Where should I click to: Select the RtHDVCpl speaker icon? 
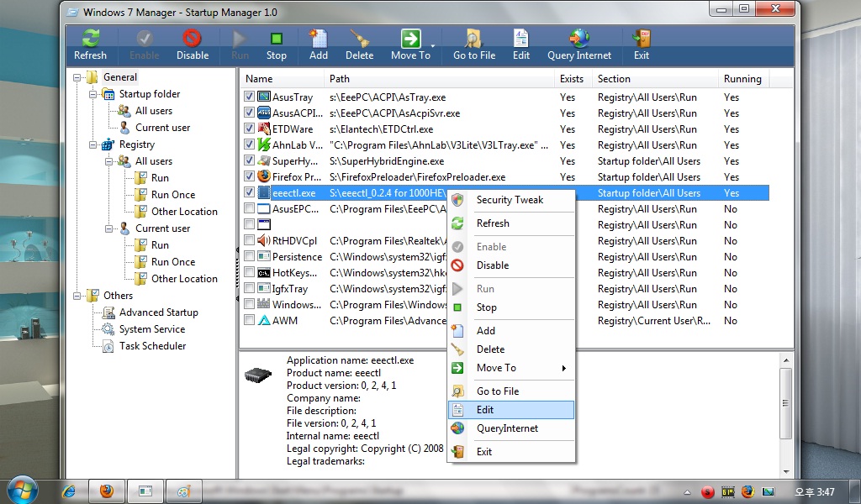pos(264,240)
